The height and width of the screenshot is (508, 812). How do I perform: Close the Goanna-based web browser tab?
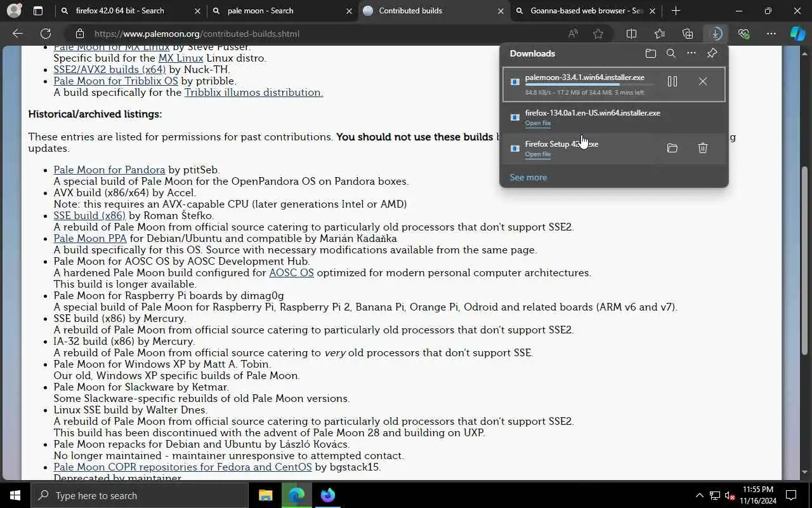point(652,11)
